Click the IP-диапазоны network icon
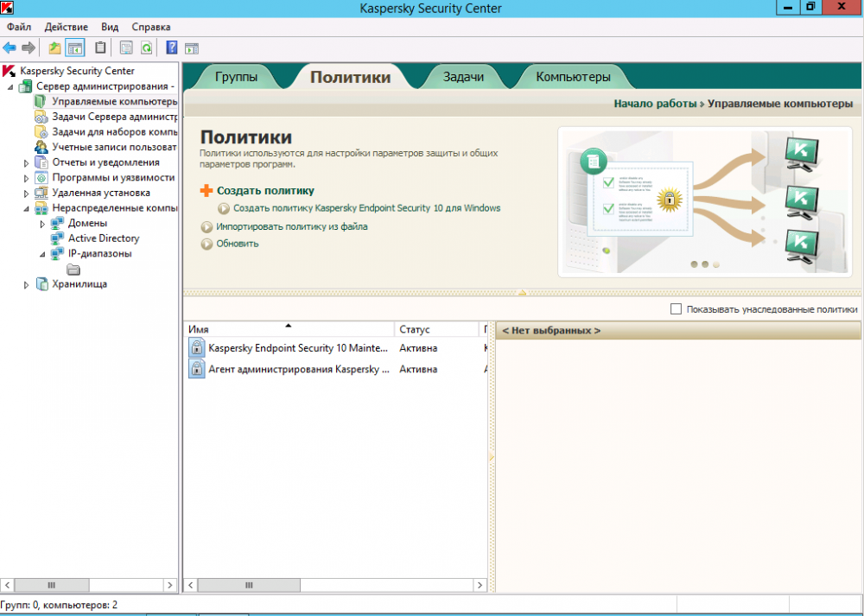864x616 pixels. click(57, 253)
